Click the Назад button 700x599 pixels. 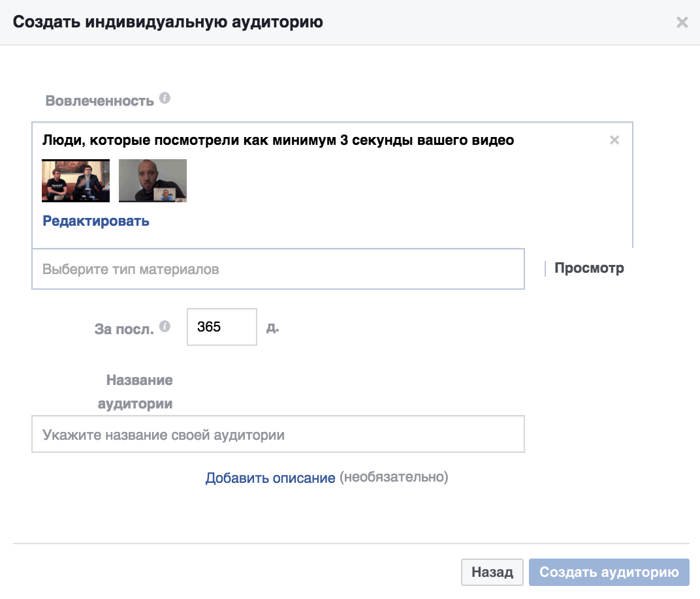pyautogui.click(x=492, y=572)
